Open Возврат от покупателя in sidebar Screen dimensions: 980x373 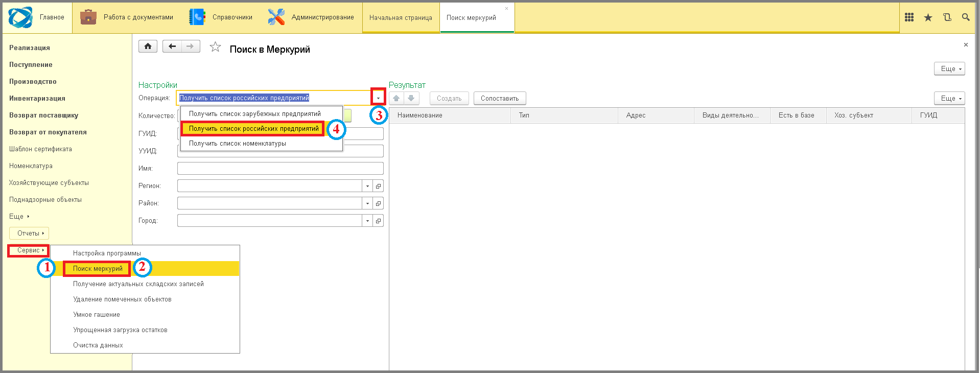pos(48,132)
